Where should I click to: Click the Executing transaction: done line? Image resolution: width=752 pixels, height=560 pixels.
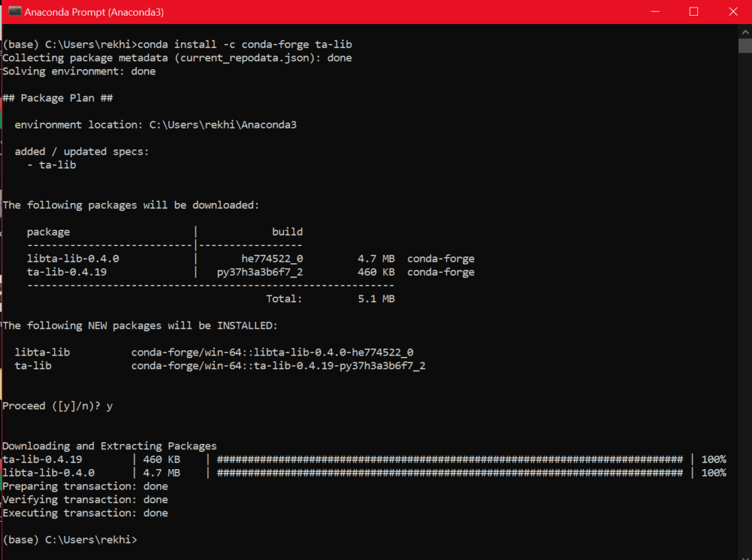click(x=85, y=513)
